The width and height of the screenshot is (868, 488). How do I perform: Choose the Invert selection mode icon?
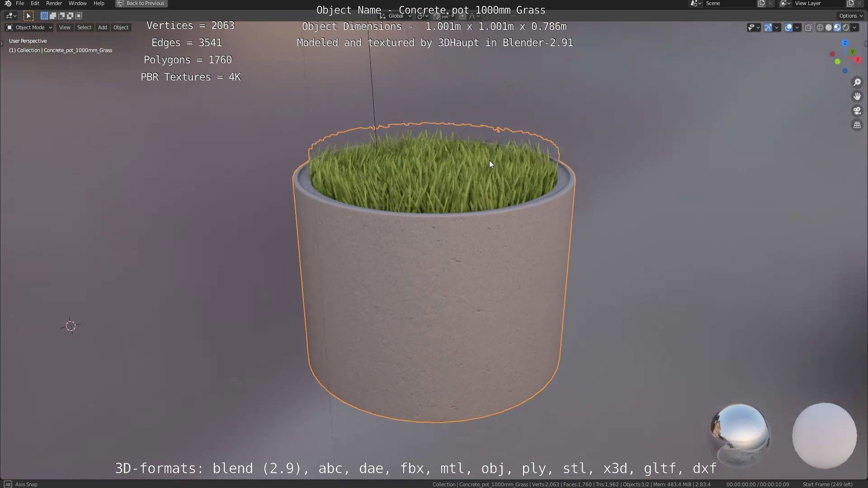tap(70, 16)
